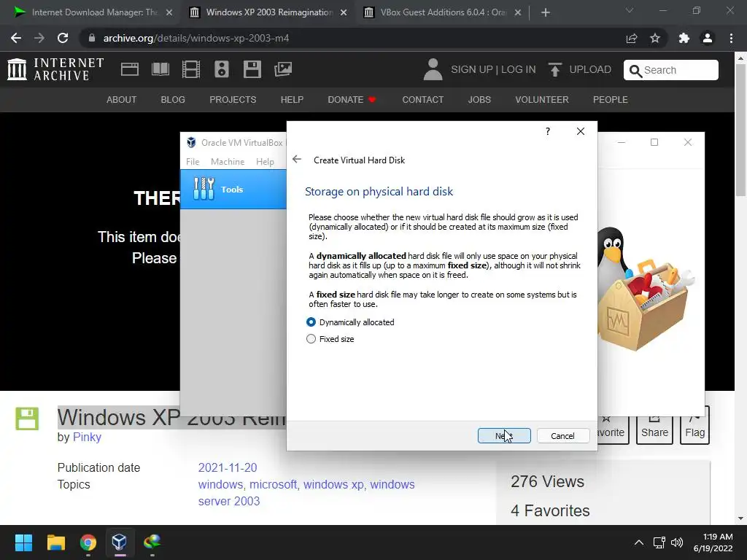Image resolution: width=747 pixels, height=560 pixels.
Task: Open the PEOPLE nav item
Action: 611,99
